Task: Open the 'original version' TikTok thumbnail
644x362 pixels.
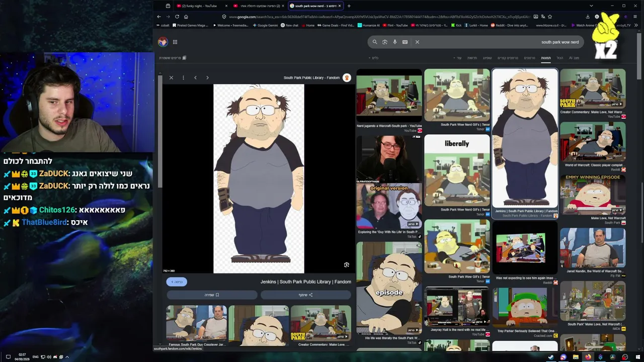Action: click(389, 206)
